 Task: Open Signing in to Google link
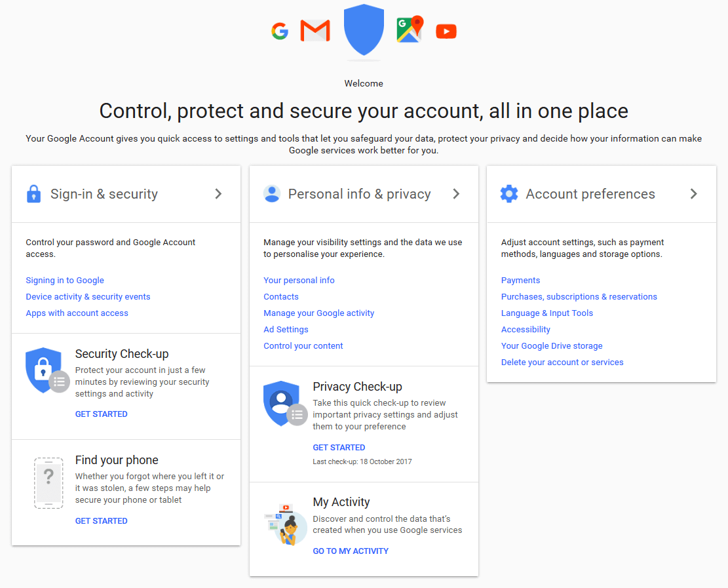65,281
